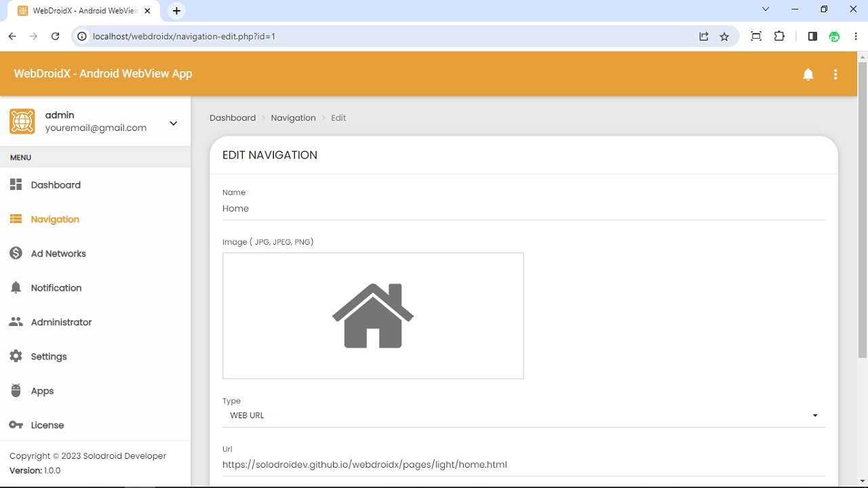Go back with the browser back arrow
This screenshot has width=868, height=488.
pyautogui.click(x=12, y=37)
